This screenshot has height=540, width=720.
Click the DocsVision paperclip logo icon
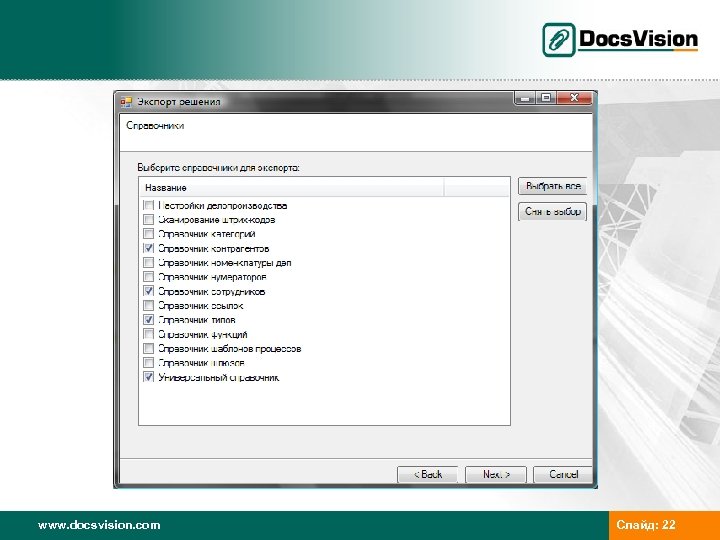pos(558,40)
